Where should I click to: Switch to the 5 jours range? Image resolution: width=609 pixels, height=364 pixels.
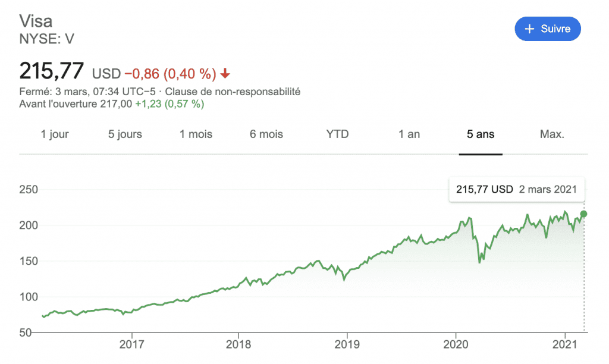[x=125, y=134]
